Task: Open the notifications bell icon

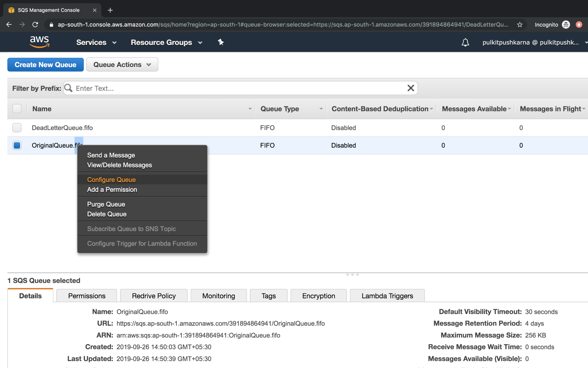Action: coord(465,43)
